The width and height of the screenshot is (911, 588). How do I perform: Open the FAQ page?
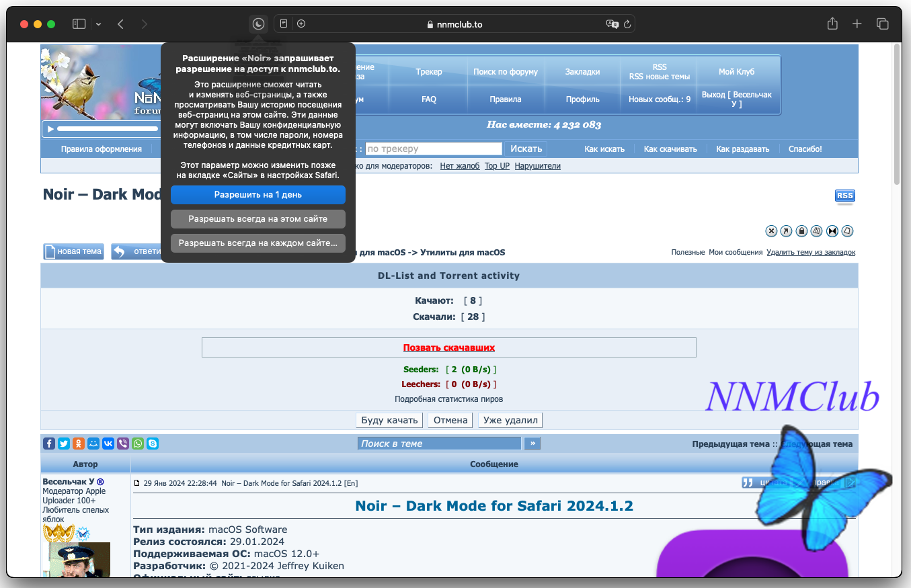point(429,99)
